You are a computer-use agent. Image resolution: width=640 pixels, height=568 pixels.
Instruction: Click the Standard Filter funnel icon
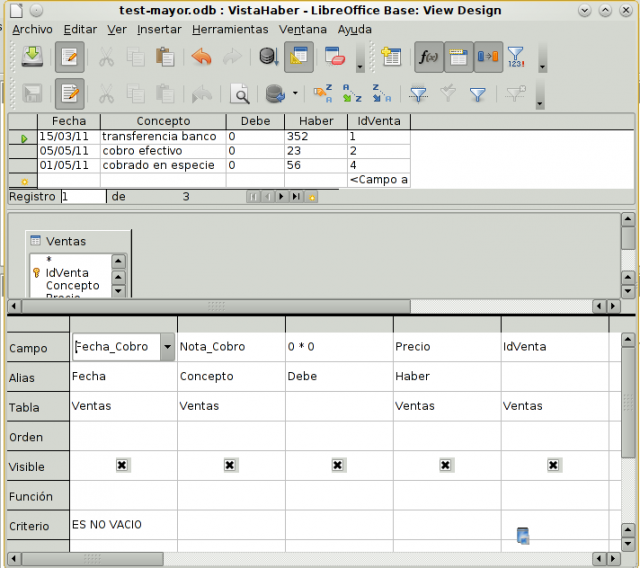tap(478, 94)
